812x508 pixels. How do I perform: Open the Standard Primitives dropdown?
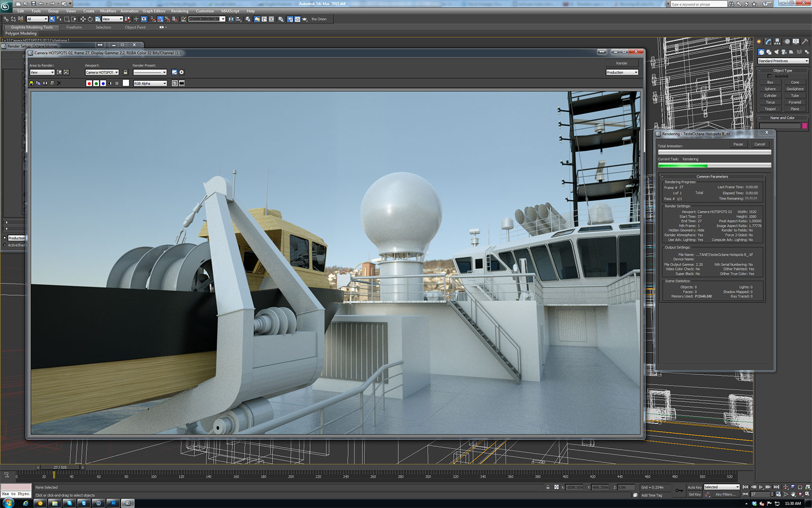pyautogui.click(x=783, y=61)
